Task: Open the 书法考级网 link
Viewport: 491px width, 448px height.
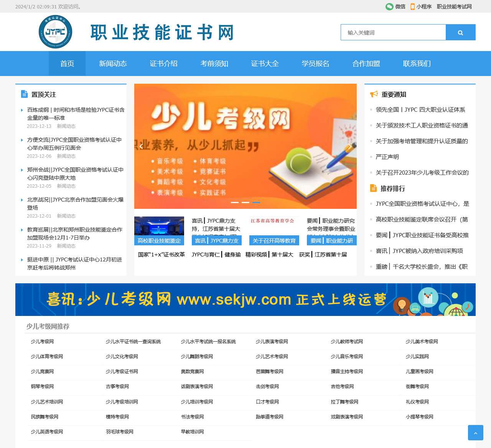Action: click(193, 417)
